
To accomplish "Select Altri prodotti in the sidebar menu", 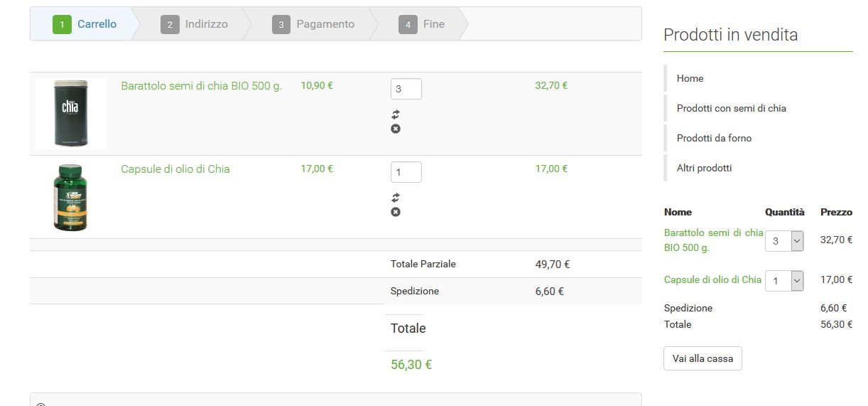I will click(x=704, y=168).
